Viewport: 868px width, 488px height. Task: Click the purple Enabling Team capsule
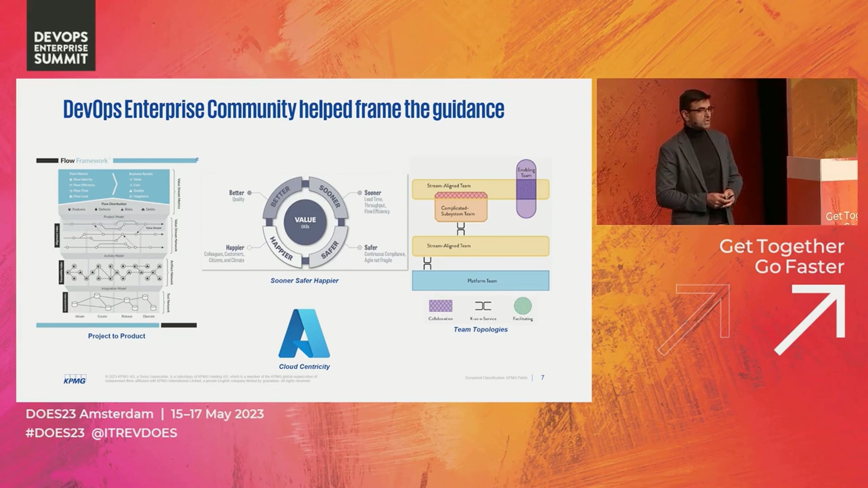point(526,188)
